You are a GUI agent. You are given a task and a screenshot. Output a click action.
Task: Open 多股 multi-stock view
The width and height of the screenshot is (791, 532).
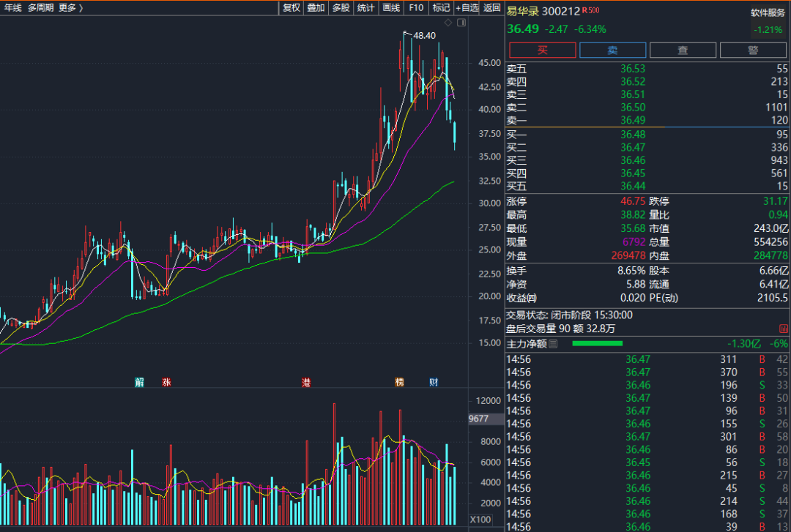coord(341,7)
